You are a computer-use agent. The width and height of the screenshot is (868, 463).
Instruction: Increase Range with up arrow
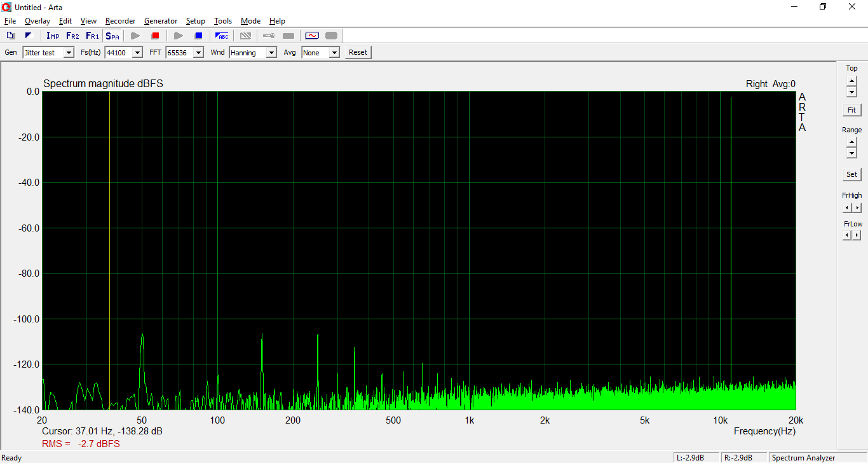tap(851, 142)
